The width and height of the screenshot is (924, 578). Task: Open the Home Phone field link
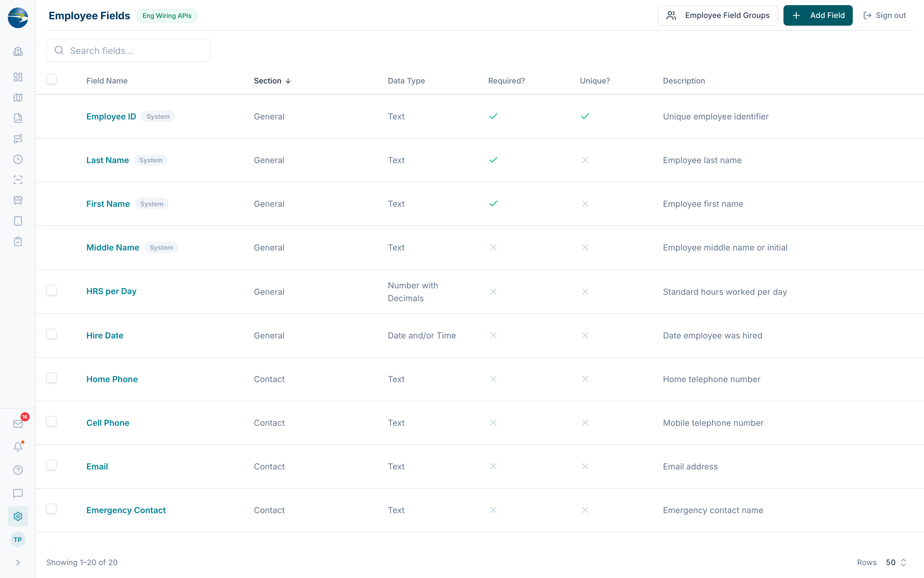pyautogui.click(x=112, y=379)
